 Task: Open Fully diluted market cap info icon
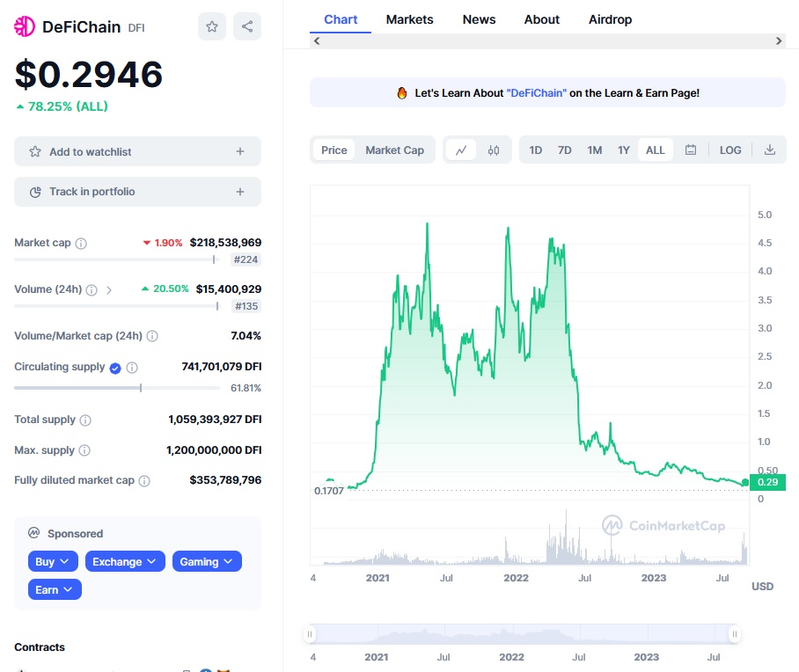tap(144, 481)
